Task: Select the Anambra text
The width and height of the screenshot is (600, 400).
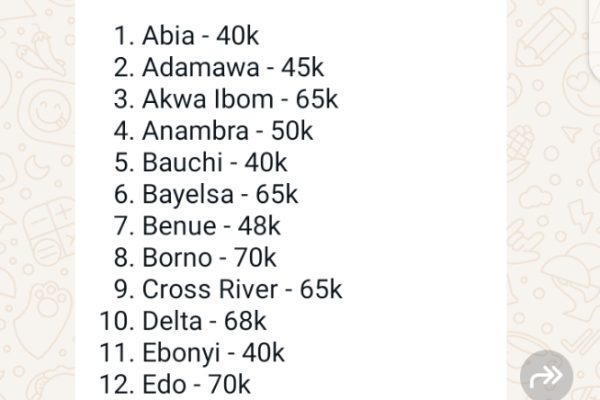Action: point(196,131)
